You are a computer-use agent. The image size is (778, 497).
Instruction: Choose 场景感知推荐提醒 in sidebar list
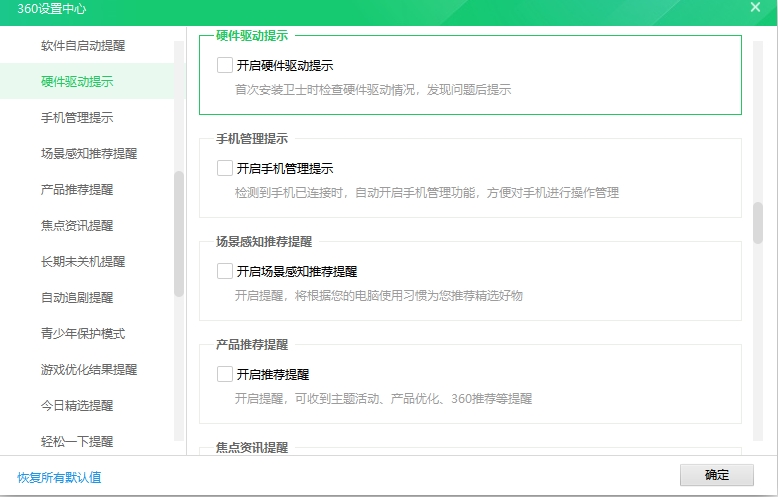click(89, 153)
